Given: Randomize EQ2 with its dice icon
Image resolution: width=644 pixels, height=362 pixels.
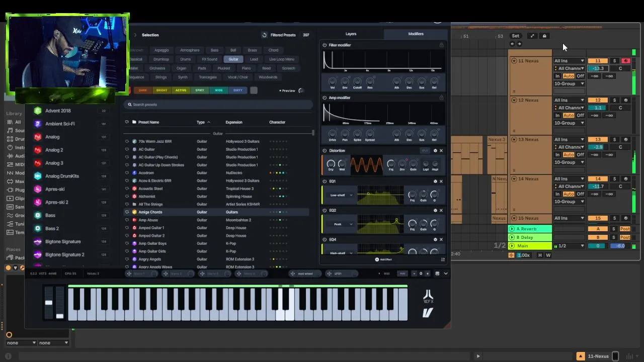Looking at the screenshot, I should coord(435,211).
